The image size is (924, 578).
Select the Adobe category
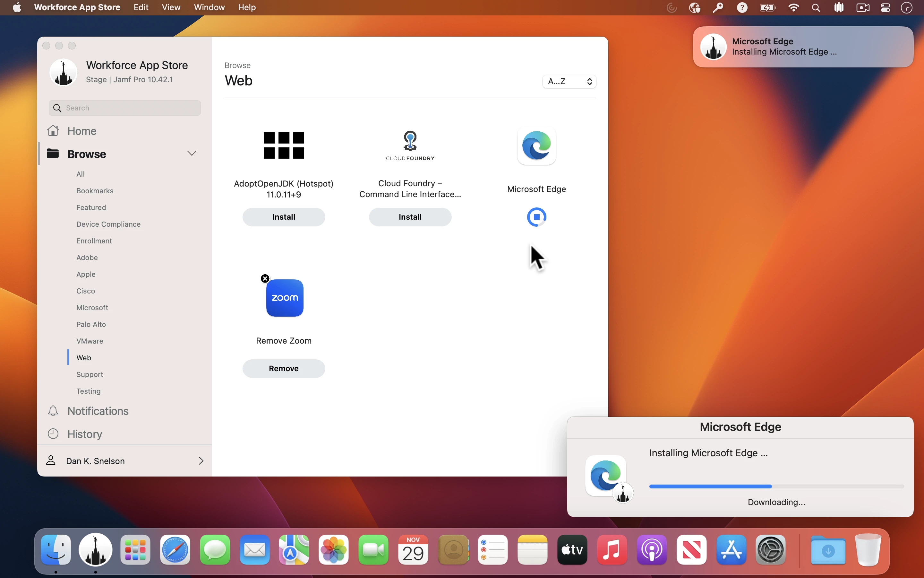tap(87, 258)
